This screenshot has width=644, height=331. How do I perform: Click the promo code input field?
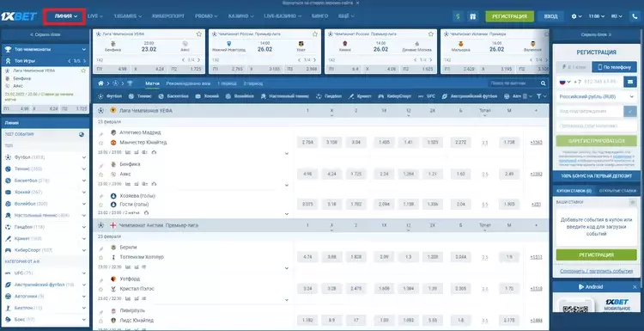click(597, 126)
